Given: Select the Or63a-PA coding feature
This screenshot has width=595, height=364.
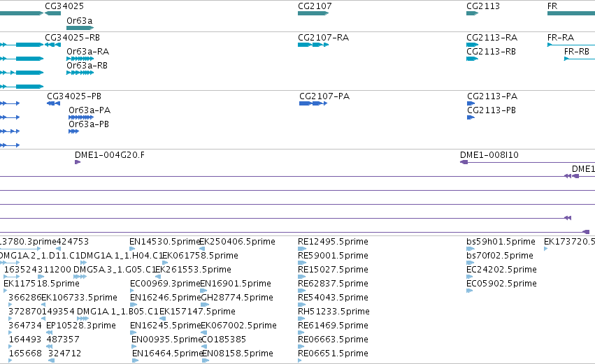Looking at the screenshot, I should click(x=89, y=110).
